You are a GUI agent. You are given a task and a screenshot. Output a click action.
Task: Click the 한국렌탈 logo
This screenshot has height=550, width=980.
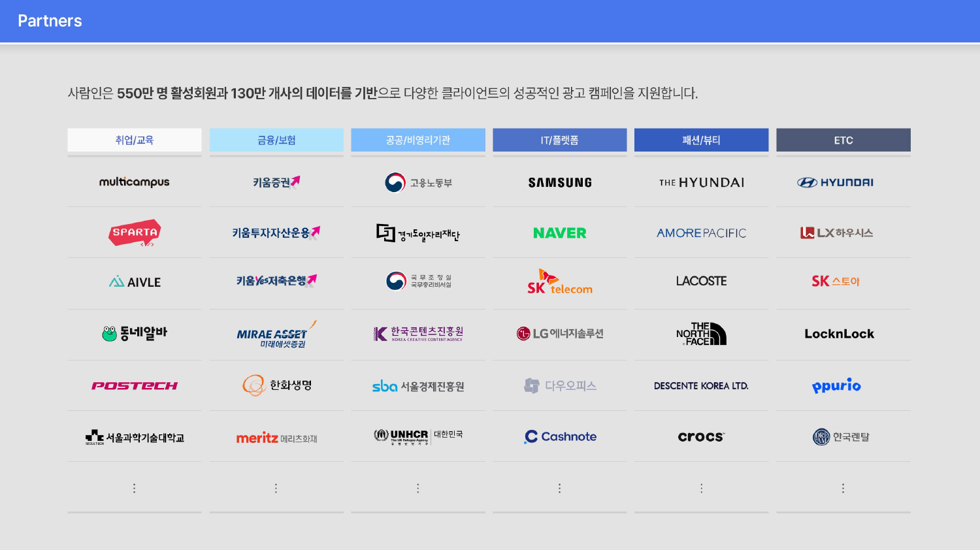coord(841,437)
